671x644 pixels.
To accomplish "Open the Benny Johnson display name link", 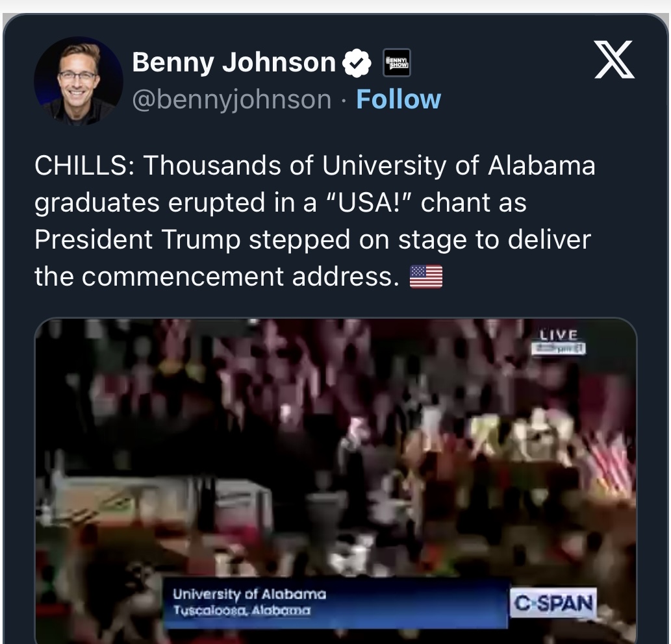I will [x=234, y=62].
